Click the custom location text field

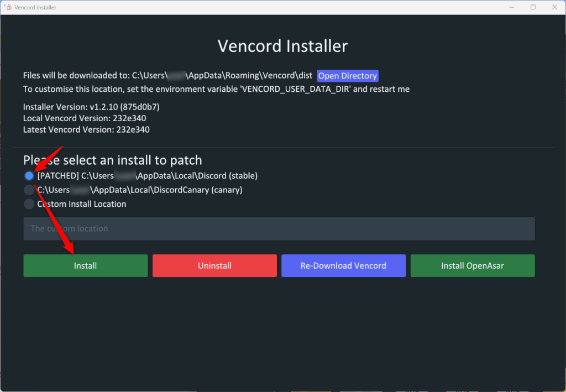(279, 228)
